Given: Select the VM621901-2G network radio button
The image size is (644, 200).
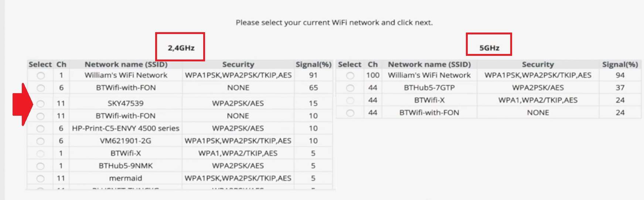Looking at the screenshot, I should pos(41,141).
